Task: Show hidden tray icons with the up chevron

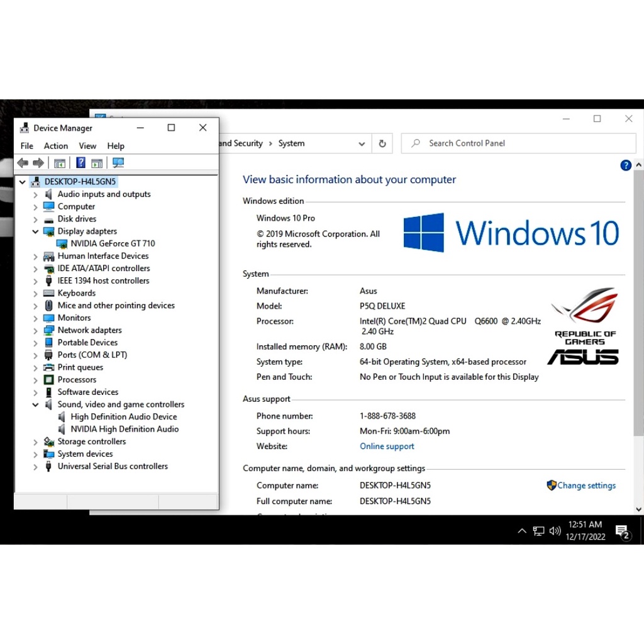Action: [521, 531]
